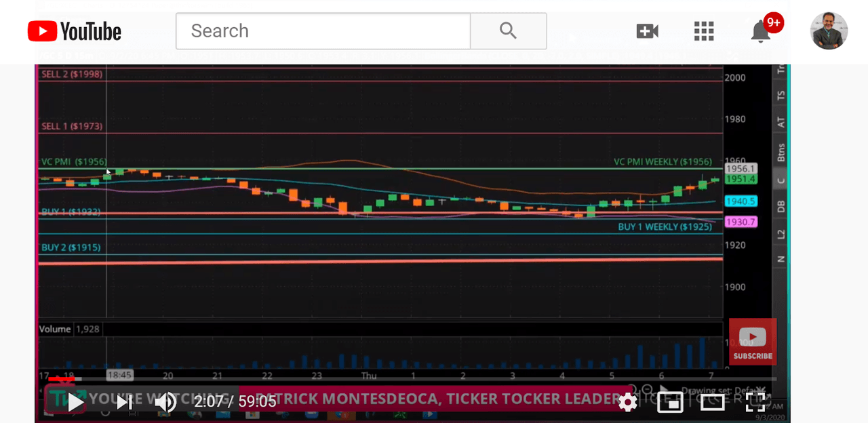Click the Thu label on time axis
Screen dimensions: 868x423
369,375
